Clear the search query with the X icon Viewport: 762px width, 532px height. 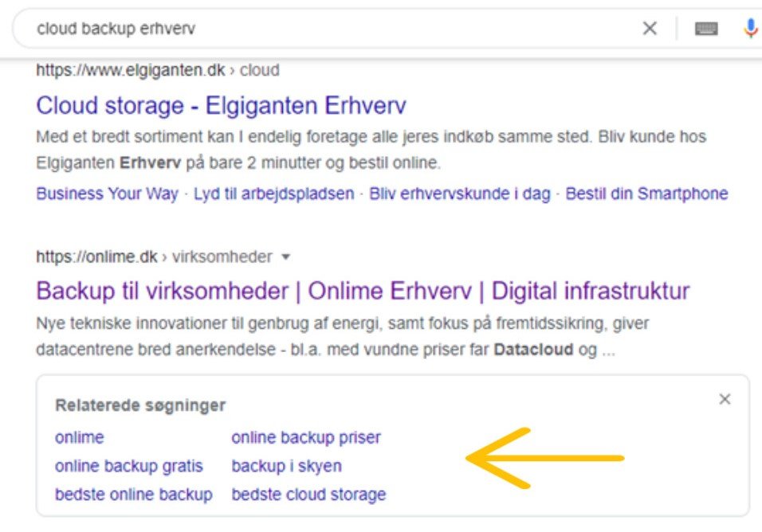pyautogui.click(x=650, y=29)
